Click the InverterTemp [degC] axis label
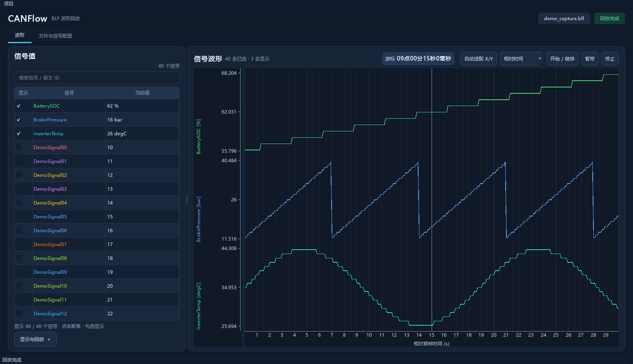Viewport: 633px width, 364px height. [x=199, y=306]
